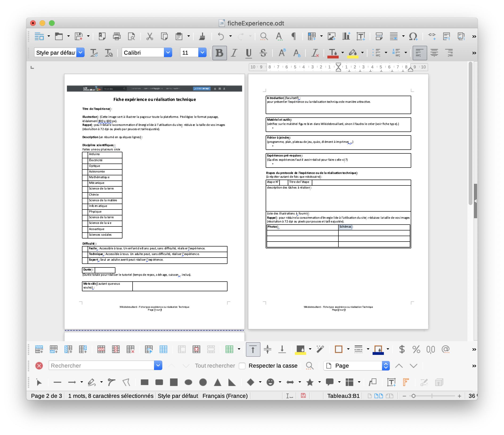Close the find toolbar red button
Screen dimensions: 504x435
click(x=39, y=366)
